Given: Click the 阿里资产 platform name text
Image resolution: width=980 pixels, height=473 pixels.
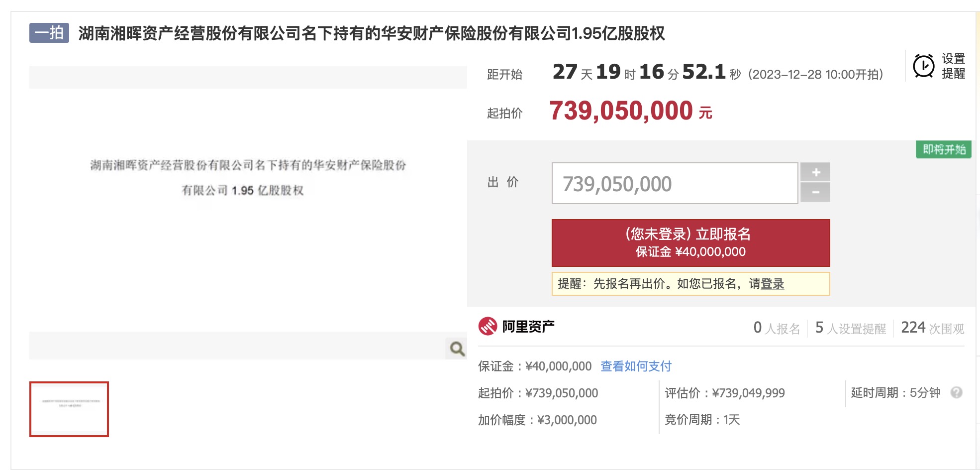Looking at the screenshot, I should [x=528, y=327].
